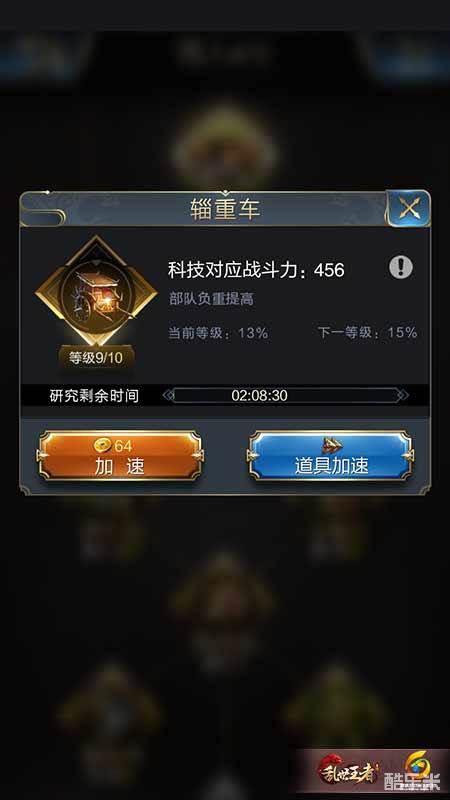Click the gold coin icon showing 64

click(x=103, y=445)
